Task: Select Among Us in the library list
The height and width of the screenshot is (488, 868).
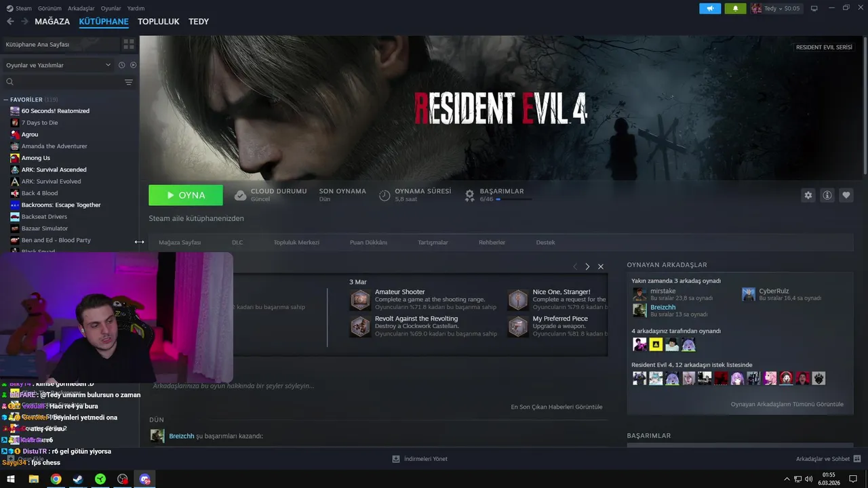Action: (36, 158)
